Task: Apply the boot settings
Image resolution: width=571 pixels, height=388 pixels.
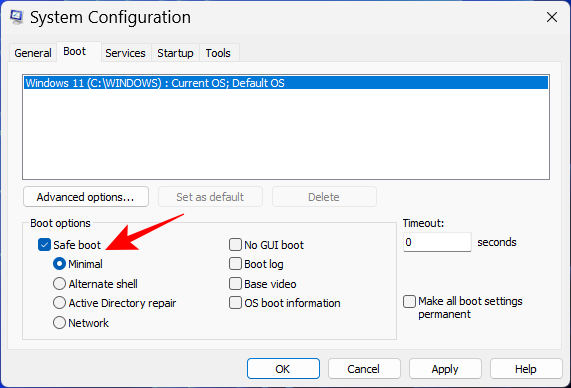Action: [x=445, y=369]
